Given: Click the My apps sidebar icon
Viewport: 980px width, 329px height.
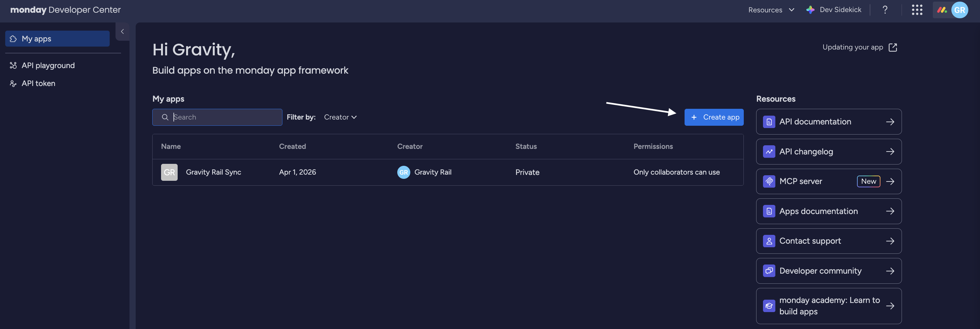Looking at the screenshot, I should coord(14,38).
